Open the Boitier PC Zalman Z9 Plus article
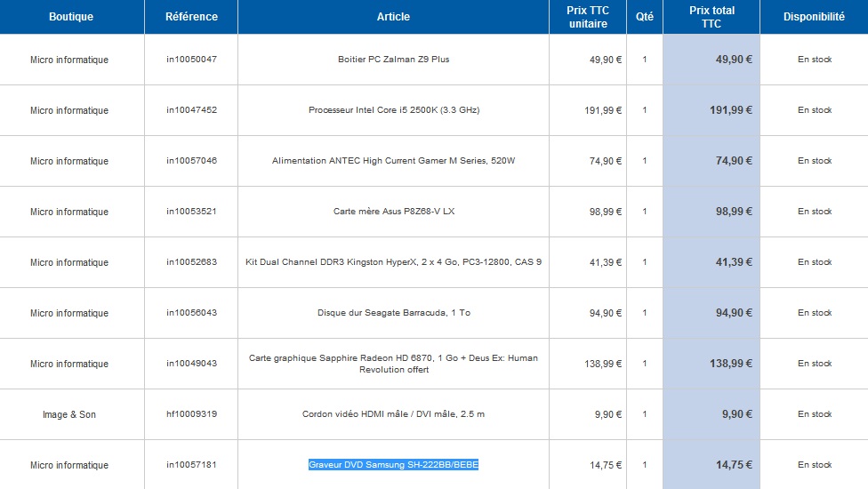Screen dimensions: 868x489 (x=393, y=60)
